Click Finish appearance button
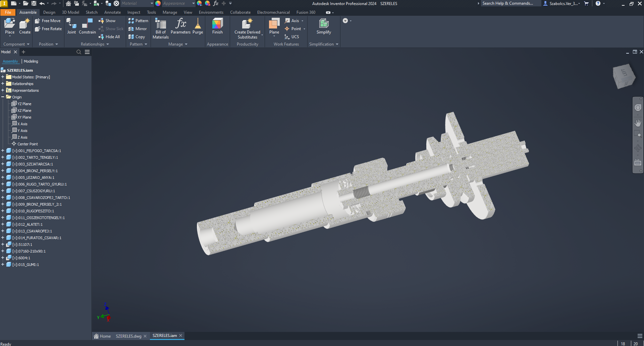The height and width of the screenshot is (346, 644). tap(217, 26)
